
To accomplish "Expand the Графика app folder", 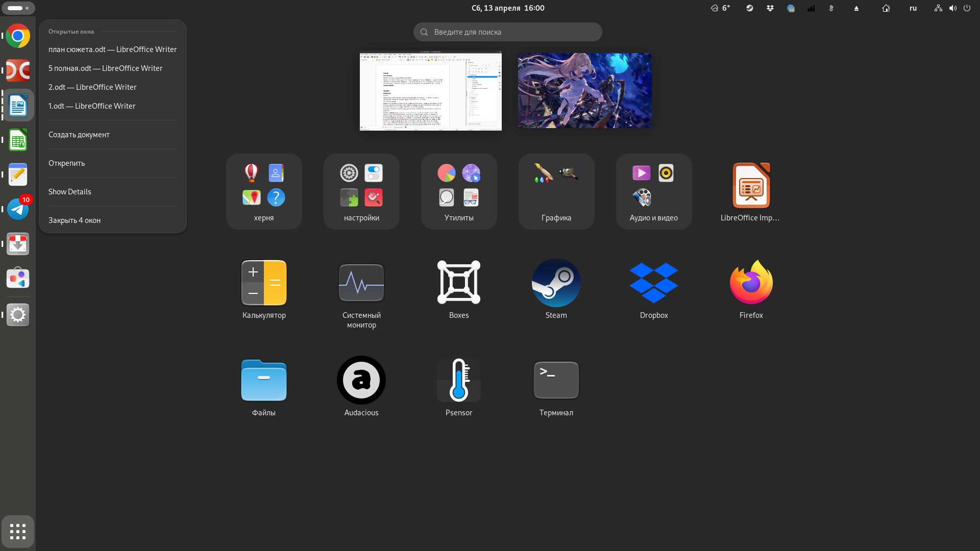I will [556, 191].
